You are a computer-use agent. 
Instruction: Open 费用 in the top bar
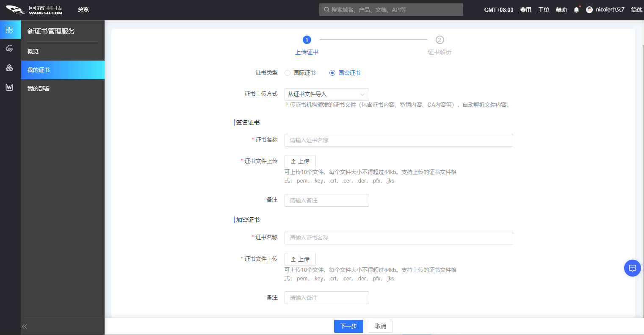pos(526,10)
